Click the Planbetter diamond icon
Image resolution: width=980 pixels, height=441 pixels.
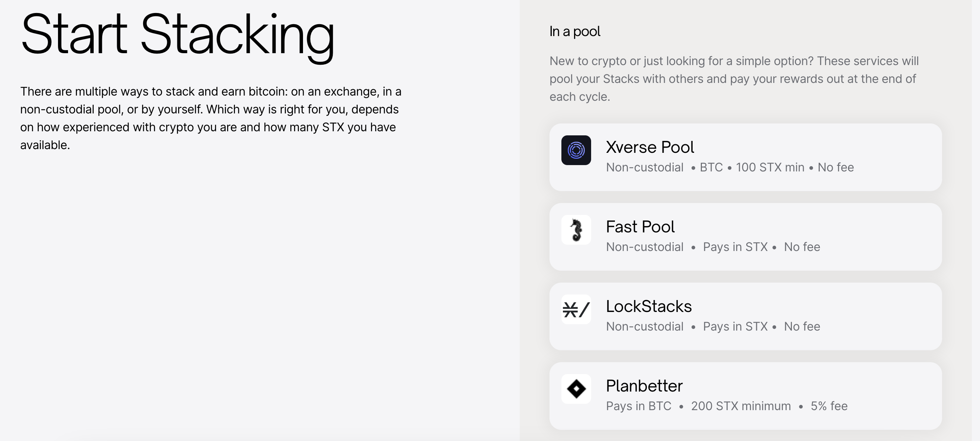point(576,389)
